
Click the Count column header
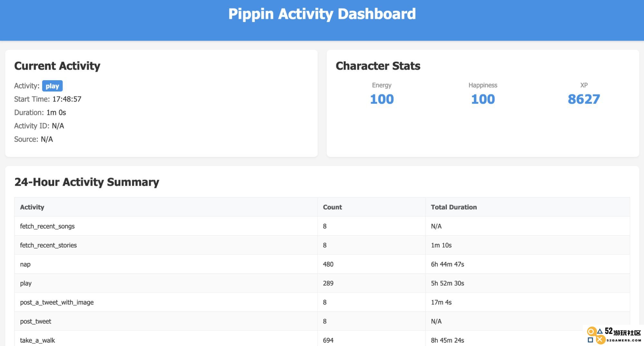click(x=332, y=207)
